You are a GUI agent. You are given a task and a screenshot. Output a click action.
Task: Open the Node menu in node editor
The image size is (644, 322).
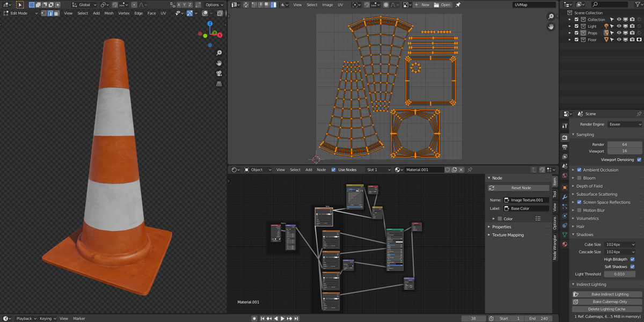(x=321, y=170)
